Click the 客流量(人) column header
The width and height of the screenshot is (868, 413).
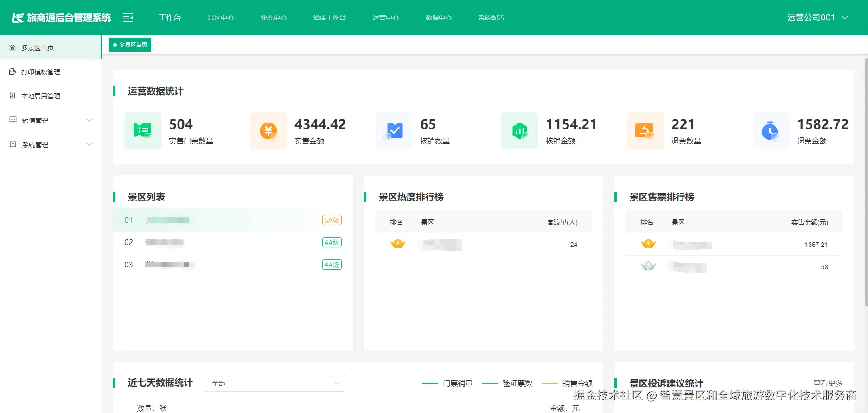[562, 222]
